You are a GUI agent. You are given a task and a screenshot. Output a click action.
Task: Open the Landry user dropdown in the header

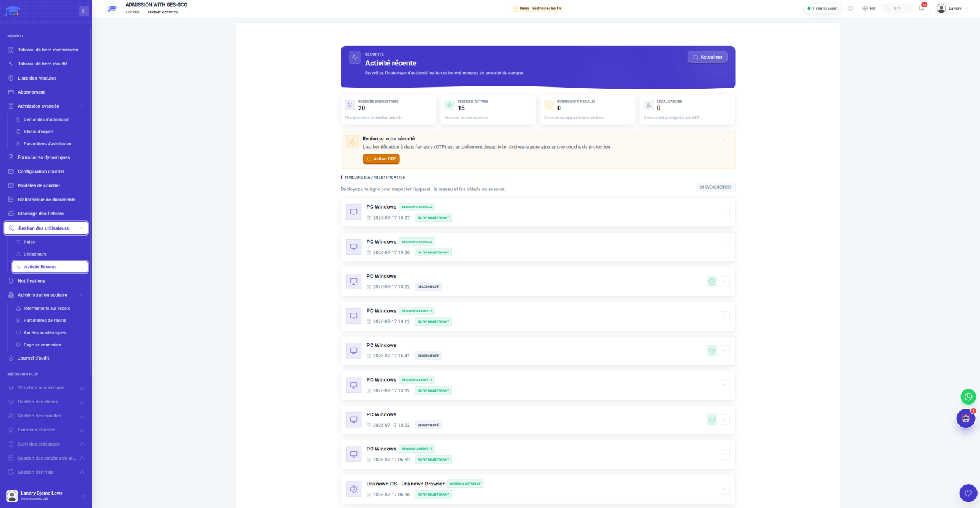click(x=953, y=9)
